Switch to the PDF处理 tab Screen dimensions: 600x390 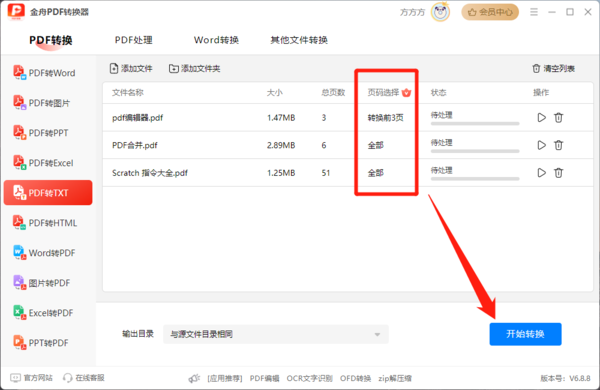(134, 40)
